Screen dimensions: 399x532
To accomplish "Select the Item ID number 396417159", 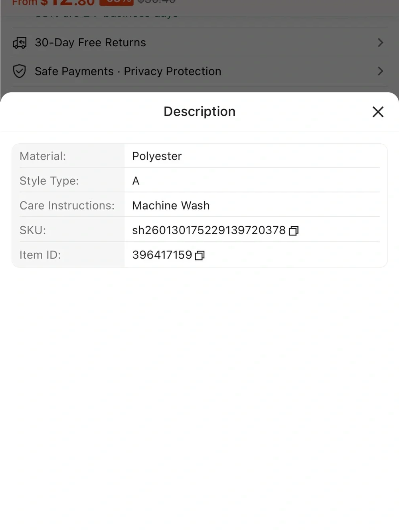I will (x=162, y=255).
